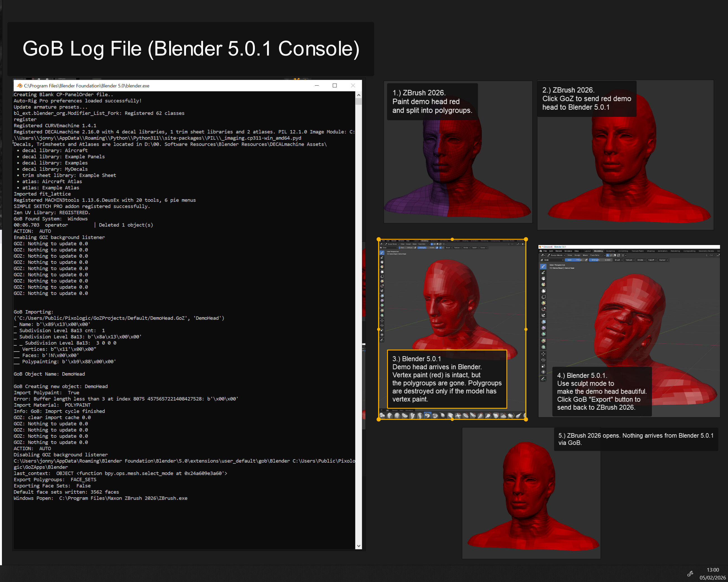Enable Add direction plus in Draw-brush Blender

(441, 248)
